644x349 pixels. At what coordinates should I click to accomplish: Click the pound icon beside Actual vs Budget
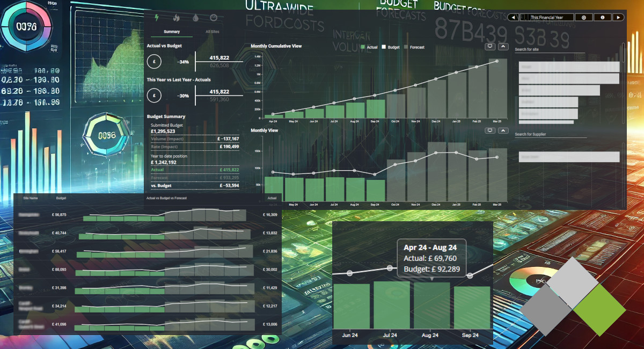click(155, 61)
